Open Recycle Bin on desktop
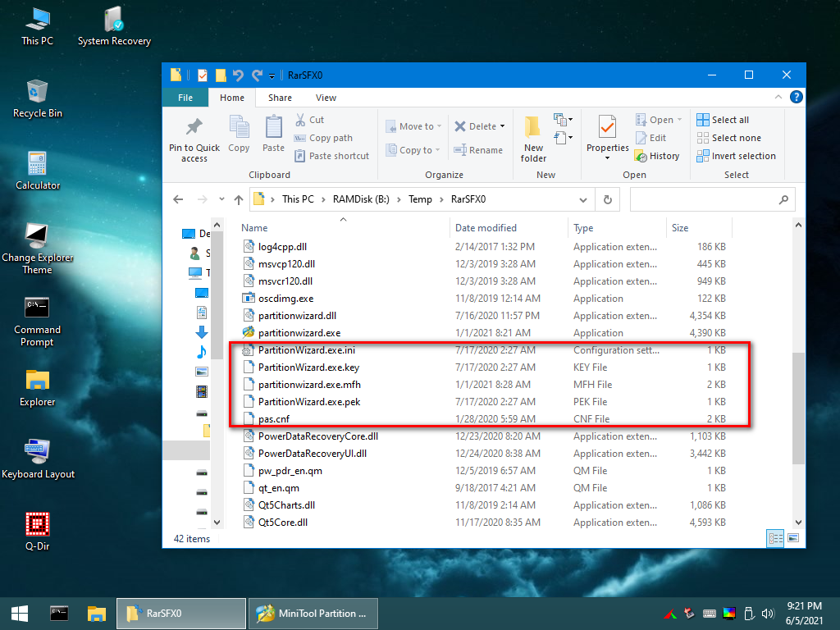The height and width of the screenshot is (630, 840). coord(37,99)
